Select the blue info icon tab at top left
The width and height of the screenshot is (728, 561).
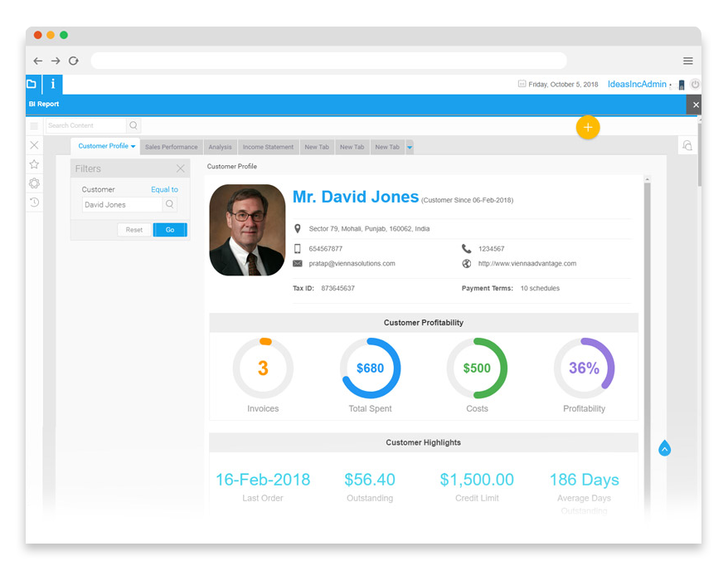click(52, 84)
